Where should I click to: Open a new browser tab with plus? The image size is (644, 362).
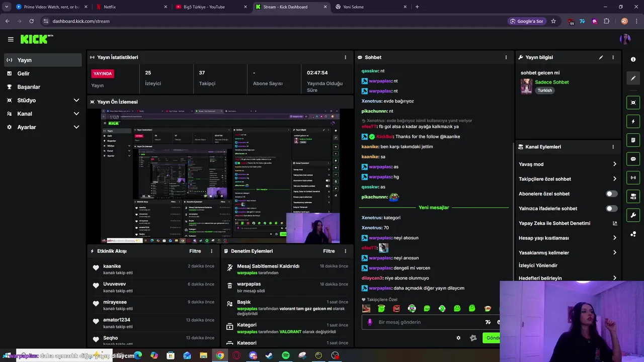[417, 7]
